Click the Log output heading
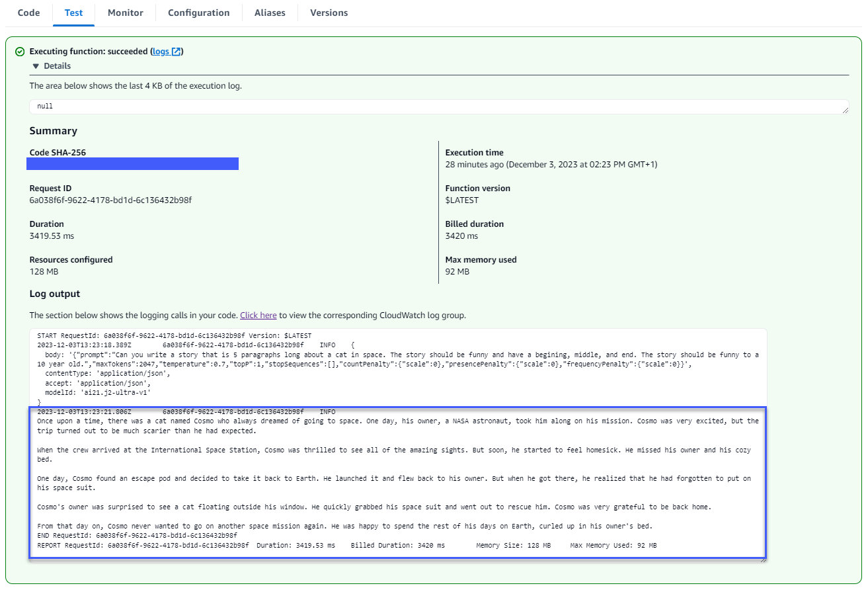The height and width of the screenshot is (590, 868). pyautogui.click(x=55, y=294)
